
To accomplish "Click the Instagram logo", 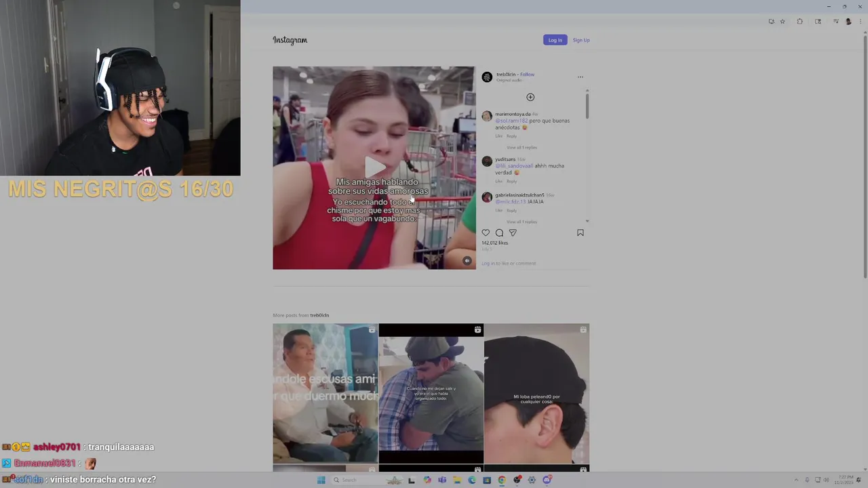I will [x=290, y=40].
